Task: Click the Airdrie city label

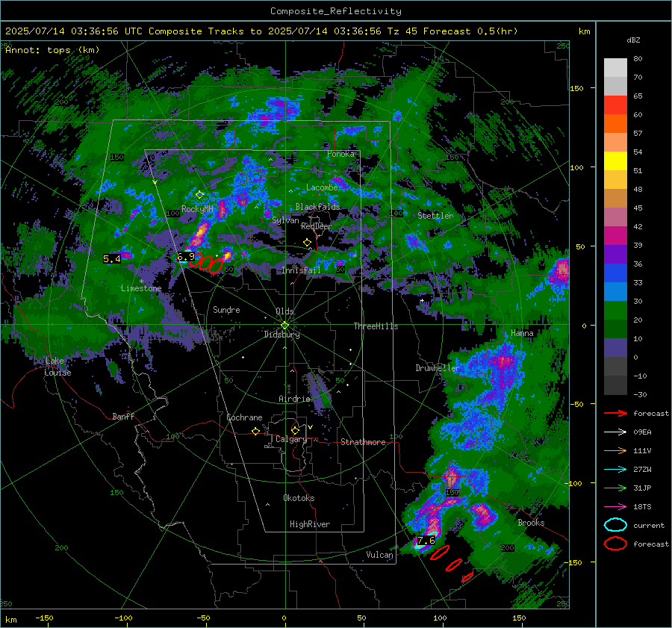Action: tap(294, 399)
